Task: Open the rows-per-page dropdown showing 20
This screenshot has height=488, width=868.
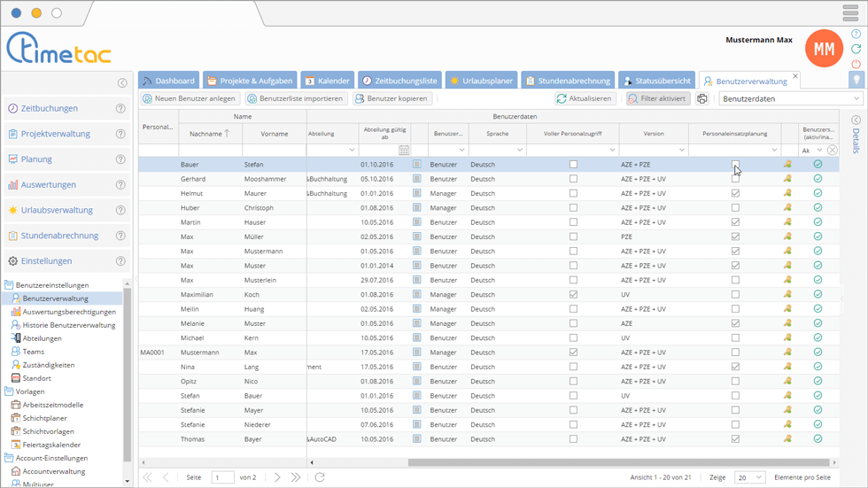Action: pyautogui.click(x=748, y=477)
